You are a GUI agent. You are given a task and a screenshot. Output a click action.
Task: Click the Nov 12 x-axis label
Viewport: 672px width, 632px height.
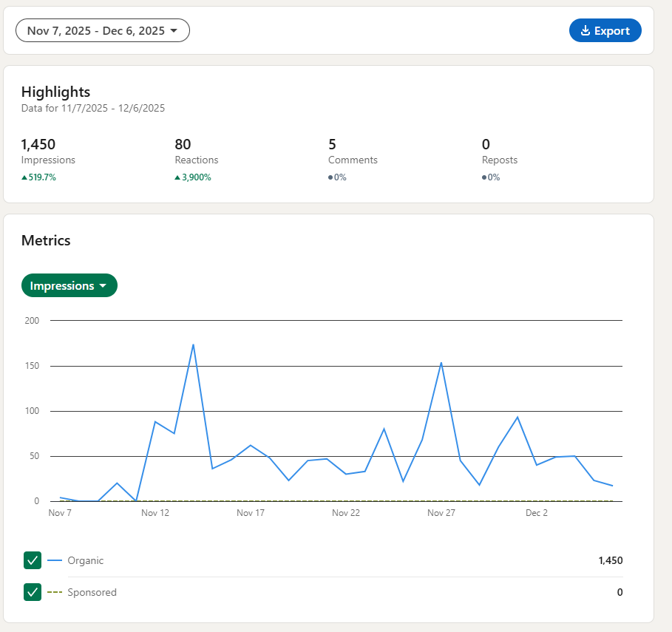(155, 512)
